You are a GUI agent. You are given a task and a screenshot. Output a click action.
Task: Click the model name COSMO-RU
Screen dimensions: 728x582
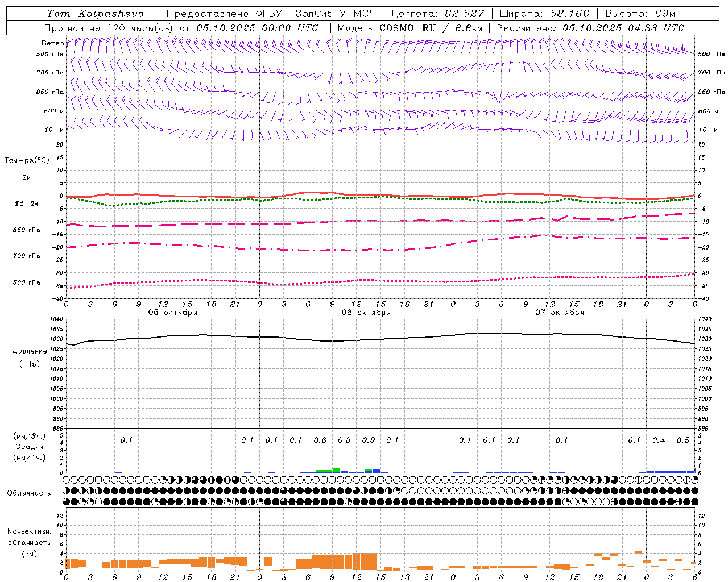(x=407, y=28)
